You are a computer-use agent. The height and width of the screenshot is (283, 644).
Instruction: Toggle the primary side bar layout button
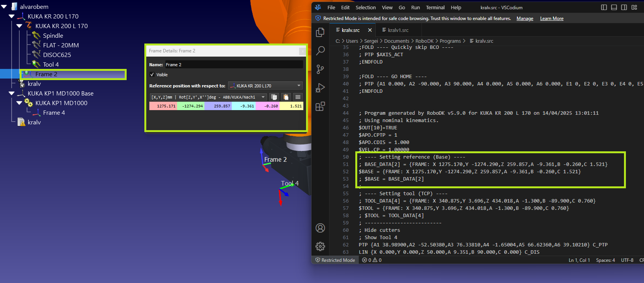click(x=604, y=7)
